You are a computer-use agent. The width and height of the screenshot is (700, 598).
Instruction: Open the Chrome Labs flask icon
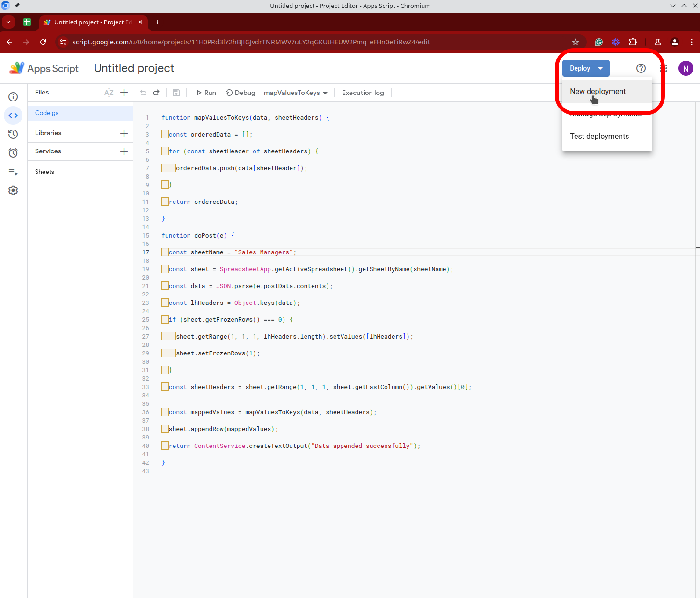tap(658, 42)
